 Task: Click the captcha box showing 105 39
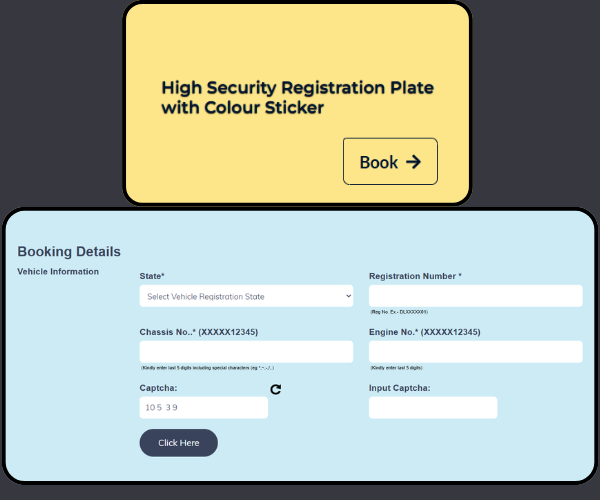tap(204, 407)
